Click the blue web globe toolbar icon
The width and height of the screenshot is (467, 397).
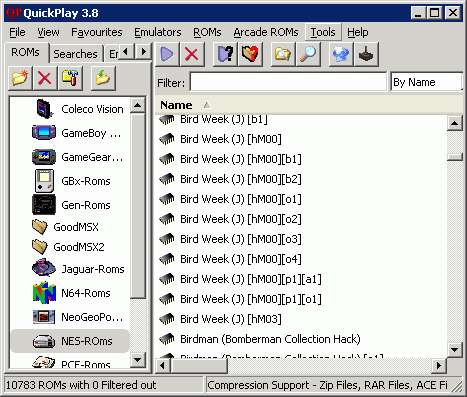(x=340, y=54)
